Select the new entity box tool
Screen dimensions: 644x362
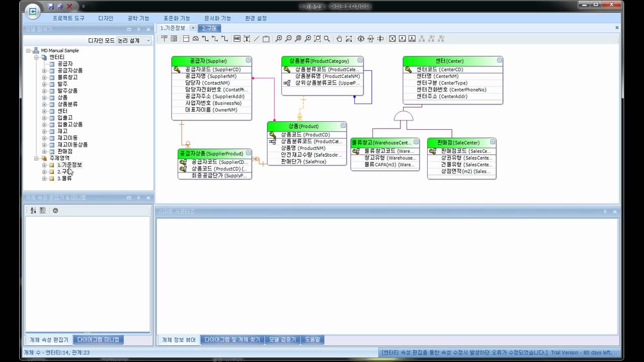tap(186, 39)
